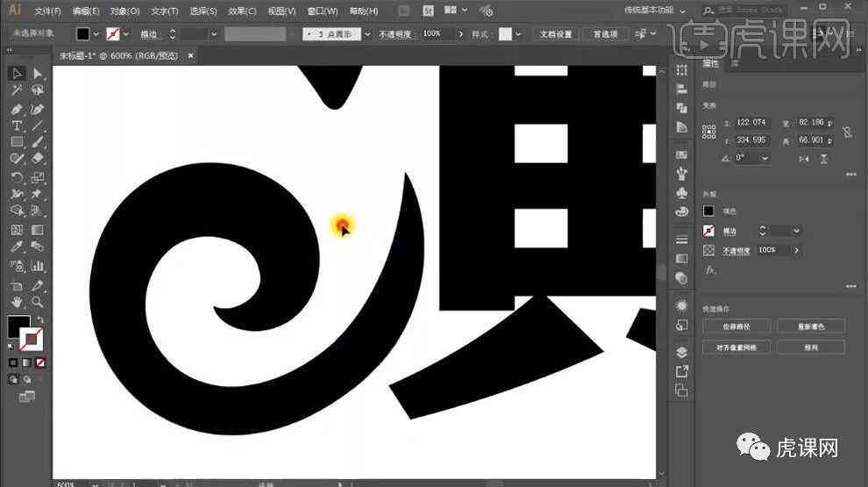Select the Puppet Warp pin tool
This screenshot has height=487, width=868.
pyautogui.click(x=37, y=194)
